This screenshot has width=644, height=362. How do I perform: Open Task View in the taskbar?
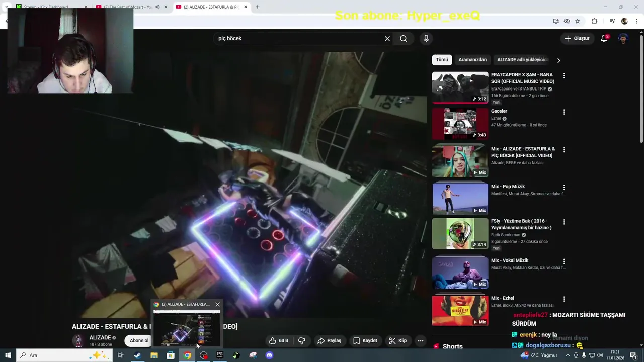click(x=121, y=355)
